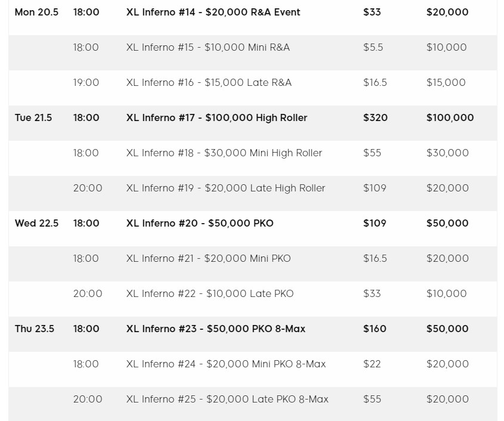504x421 pixels.
Task: Choose XL Inferno #19 Late High Roller
Action: tap(225, 188)
